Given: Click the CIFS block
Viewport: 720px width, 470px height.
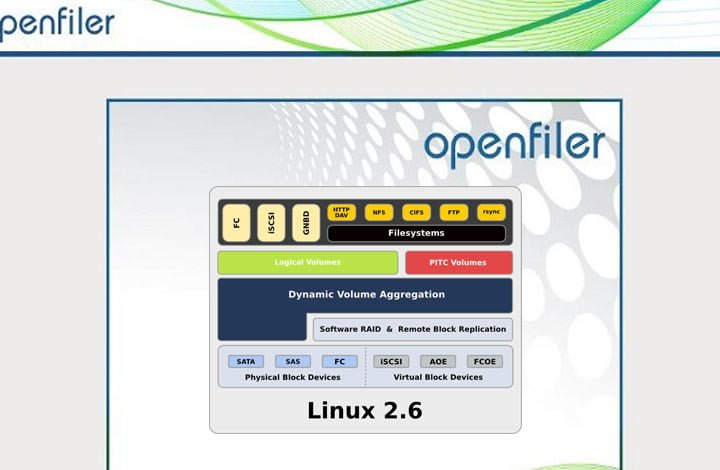Looking at the screenshot, I should (416, 213).
